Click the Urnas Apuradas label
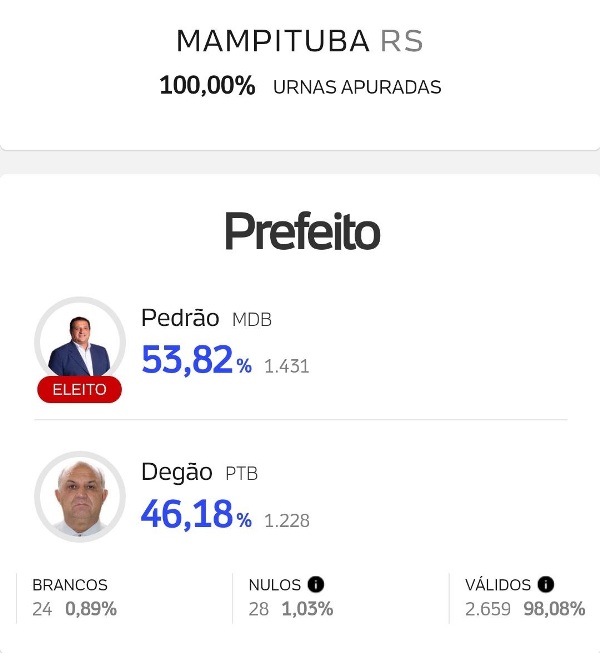The height and width of the screenshot is (653, 600). click(x=357, y=87)
